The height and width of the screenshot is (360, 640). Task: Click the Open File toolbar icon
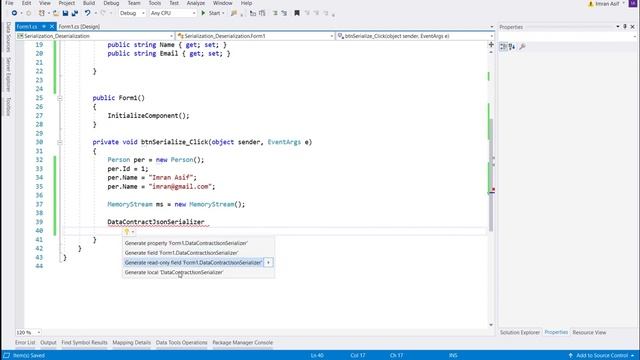(56, 13)
